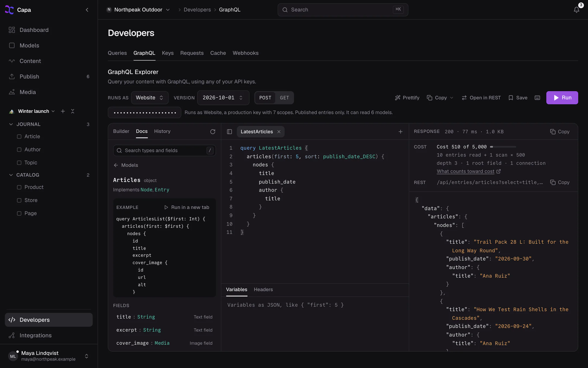
Task: Switch request method to GET
Action: tap(284, 98)
